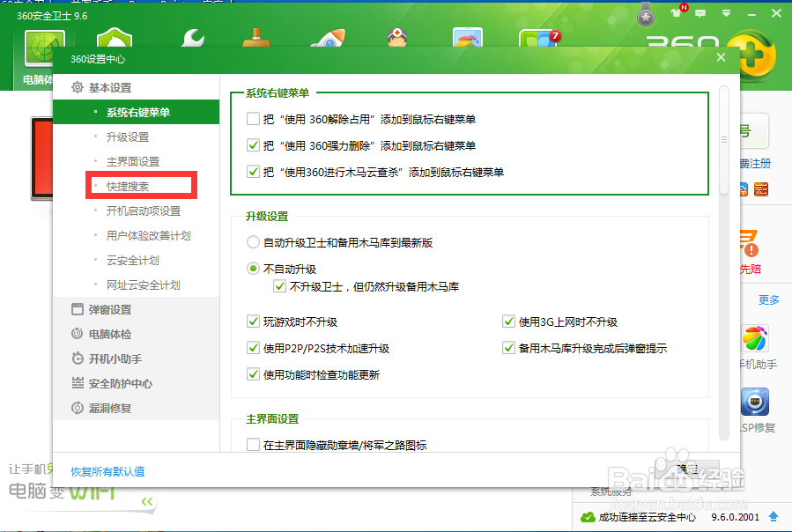
Task: Click the blue upgrade arrow beside version number
Action: point(773,516)
